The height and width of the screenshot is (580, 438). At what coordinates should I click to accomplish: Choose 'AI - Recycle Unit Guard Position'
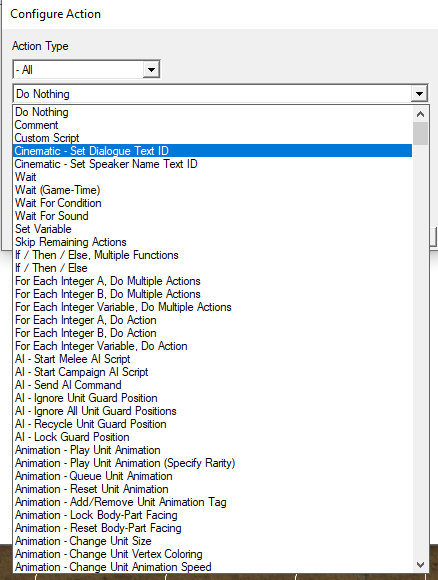pyautogui.click(x=213, y=424)
